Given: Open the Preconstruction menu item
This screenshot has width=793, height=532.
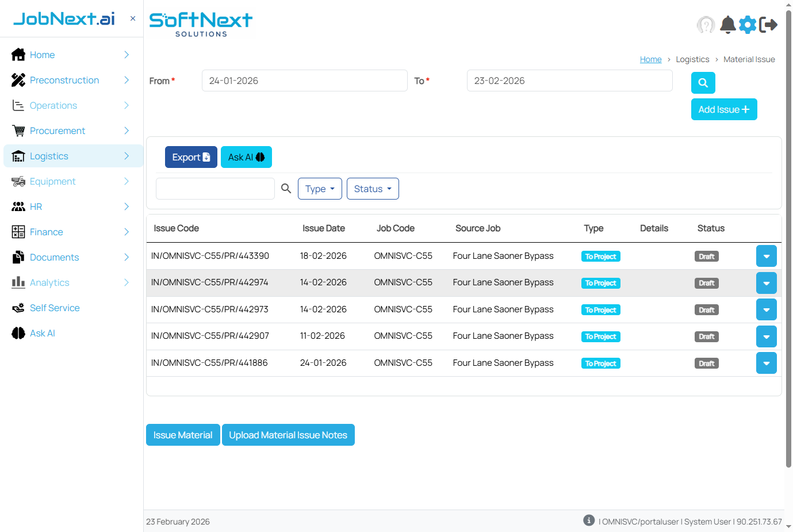Looking at the screenshot, I should point(64,80).
